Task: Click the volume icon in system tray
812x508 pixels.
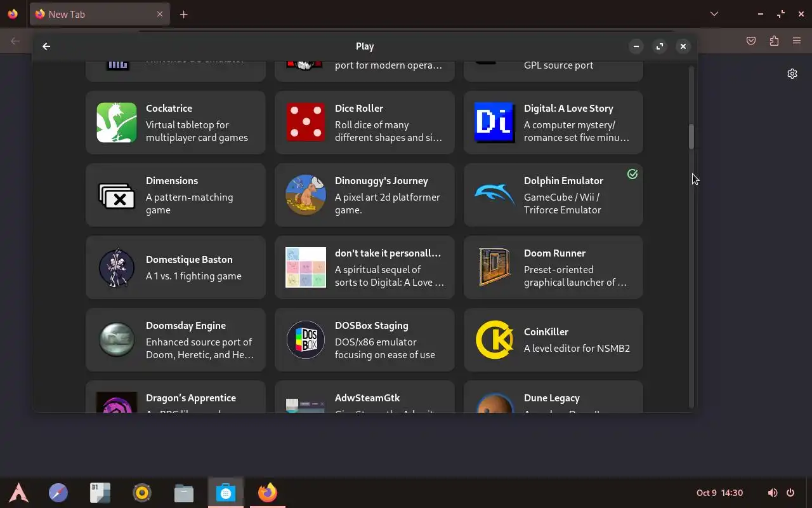Action: click(x=772, y=493)
